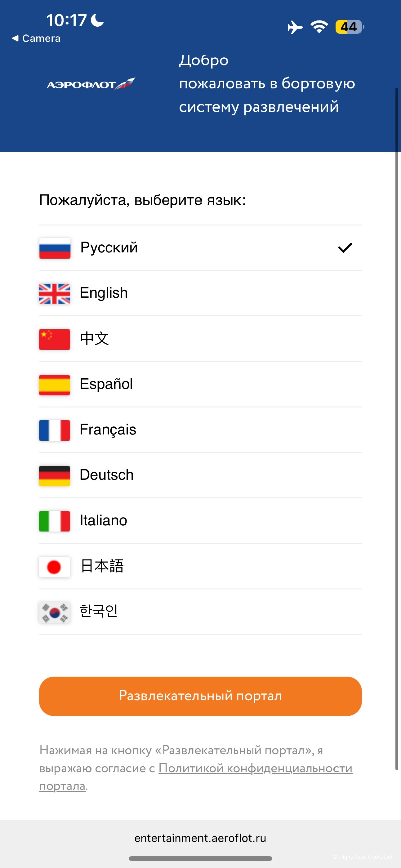401x868 pixels.
Task: Pick 日本語 from the language list
Action: [x=102, y=566]
